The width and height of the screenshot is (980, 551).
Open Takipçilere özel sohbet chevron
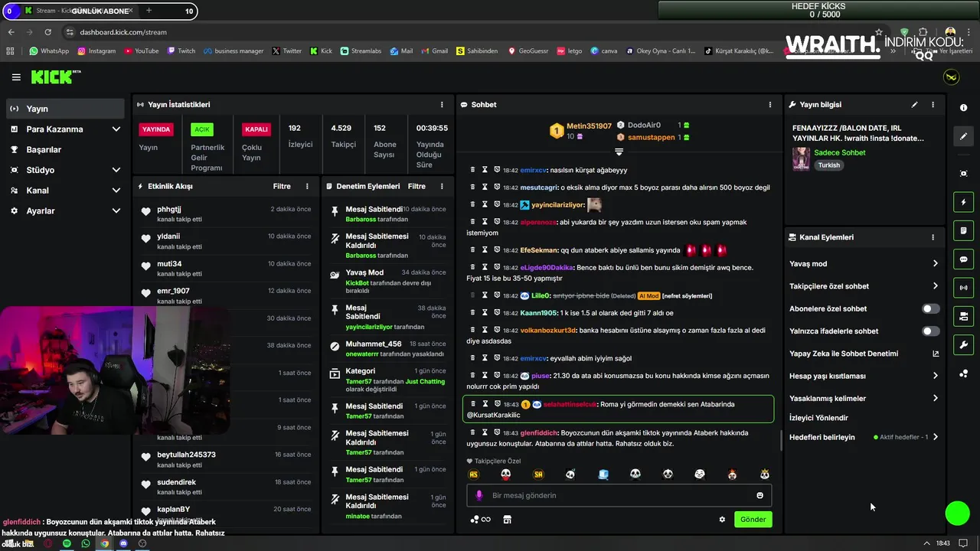[x=935, y=286]
